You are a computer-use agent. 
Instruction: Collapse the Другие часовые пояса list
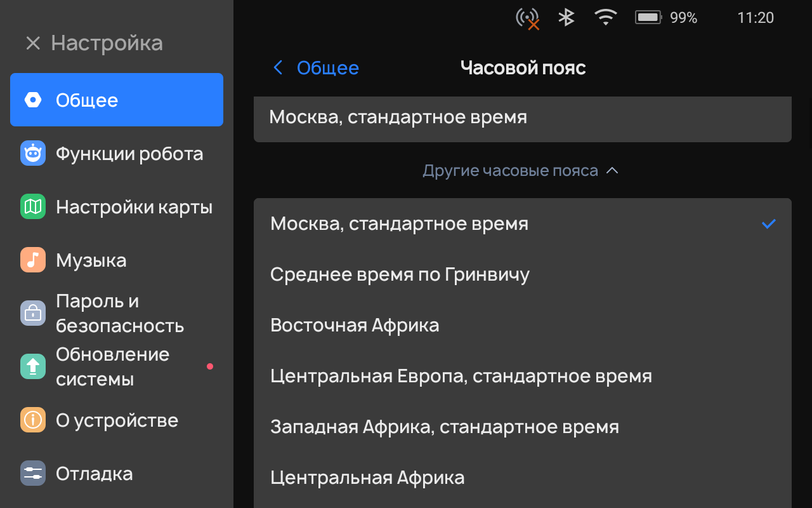[520, 171]
